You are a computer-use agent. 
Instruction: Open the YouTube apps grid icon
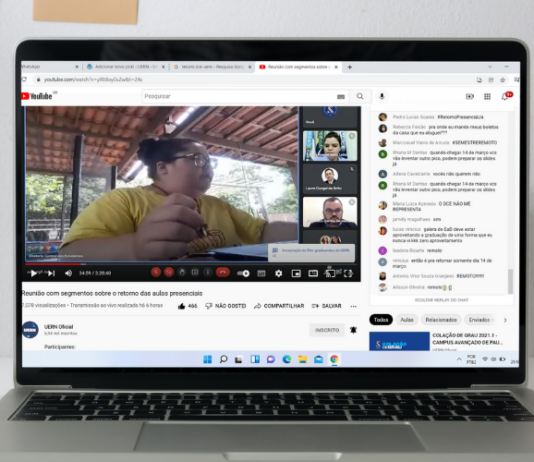[487, 97]
